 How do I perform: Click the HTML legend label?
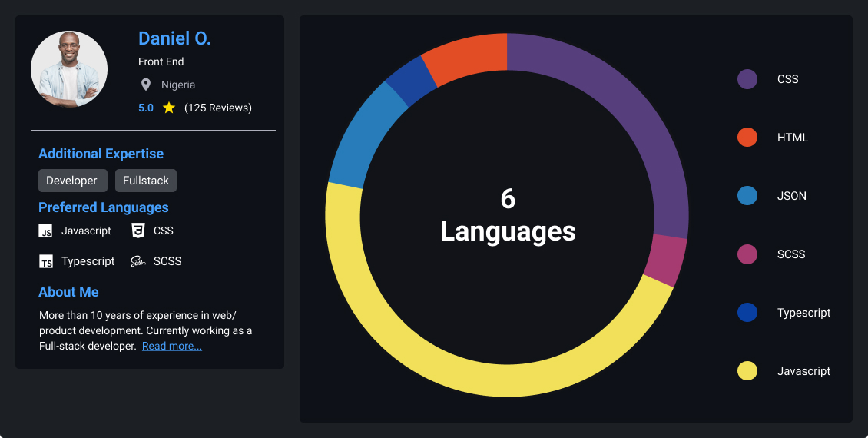pyautogui.click(x=793, y=138)
